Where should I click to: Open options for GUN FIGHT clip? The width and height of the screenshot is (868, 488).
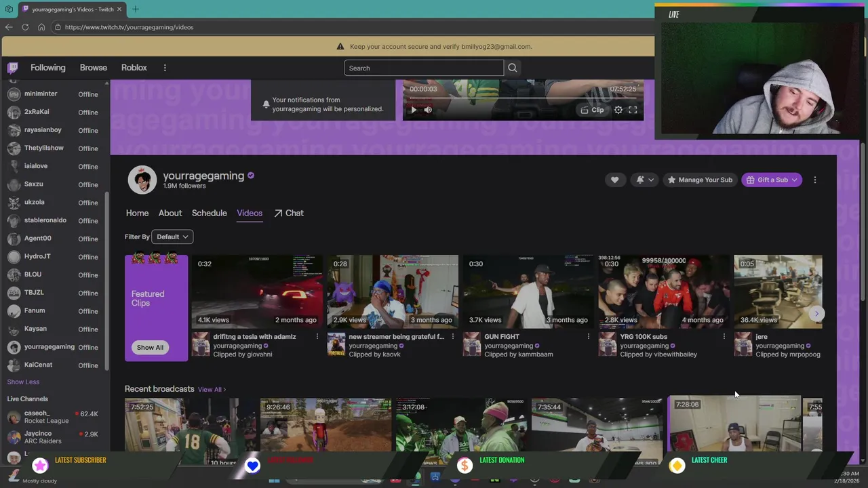588,336
